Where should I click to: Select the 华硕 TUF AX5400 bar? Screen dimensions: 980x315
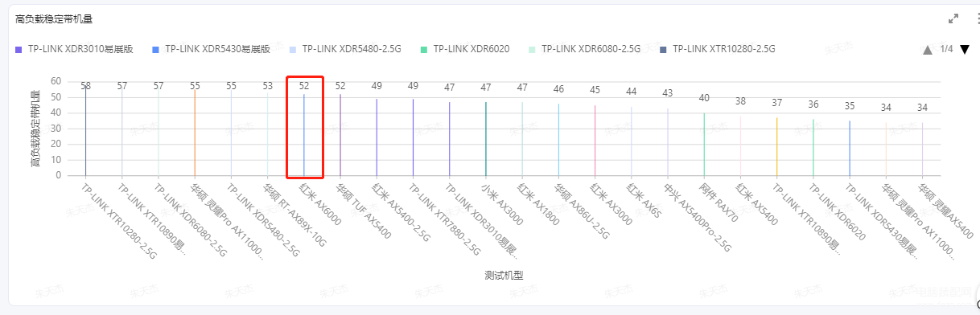[340, 134]
